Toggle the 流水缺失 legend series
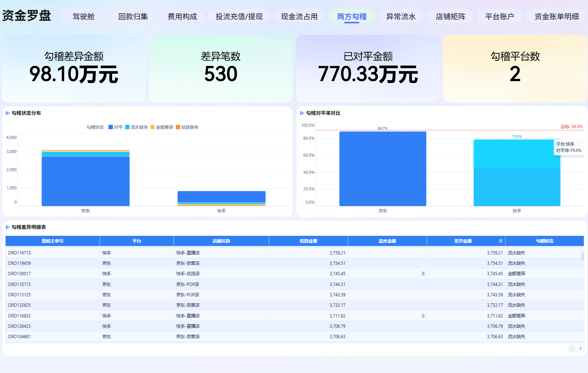Image resolution: width=588 pixels, height=373 pixels. (137, 127)
